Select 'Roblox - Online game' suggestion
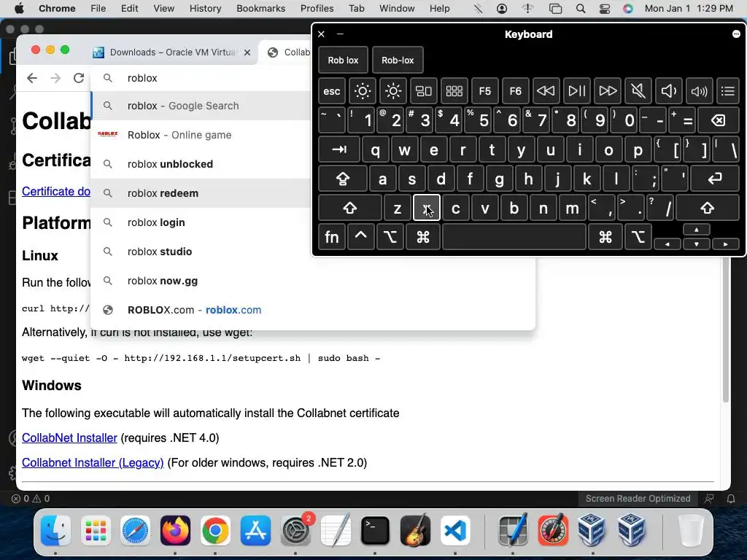 tap(201, 135)
